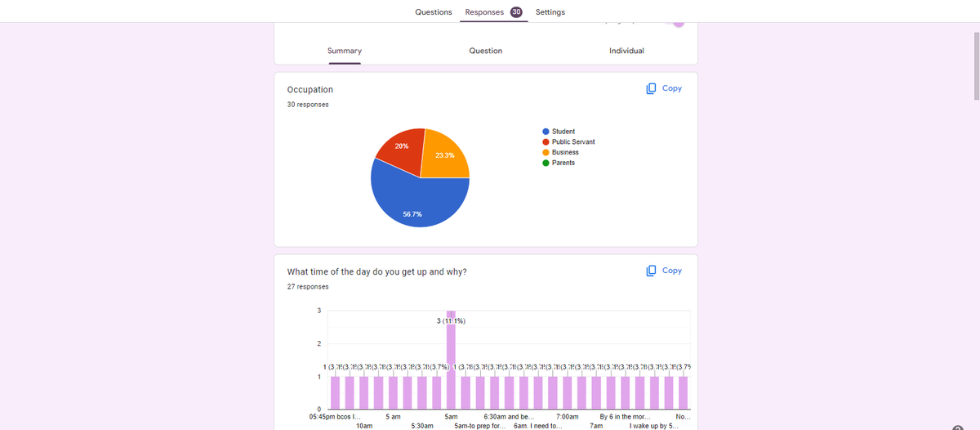Click the 20% pie label
The width and height of the screenshot is (980, 430).
(x=402, y=146)
